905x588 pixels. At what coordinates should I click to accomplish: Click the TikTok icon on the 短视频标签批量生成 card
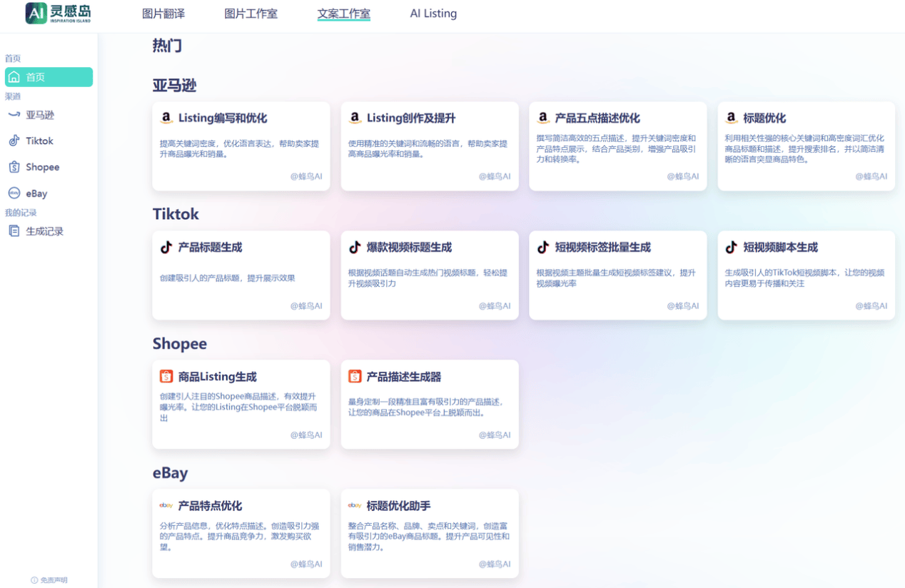point(543,248)
